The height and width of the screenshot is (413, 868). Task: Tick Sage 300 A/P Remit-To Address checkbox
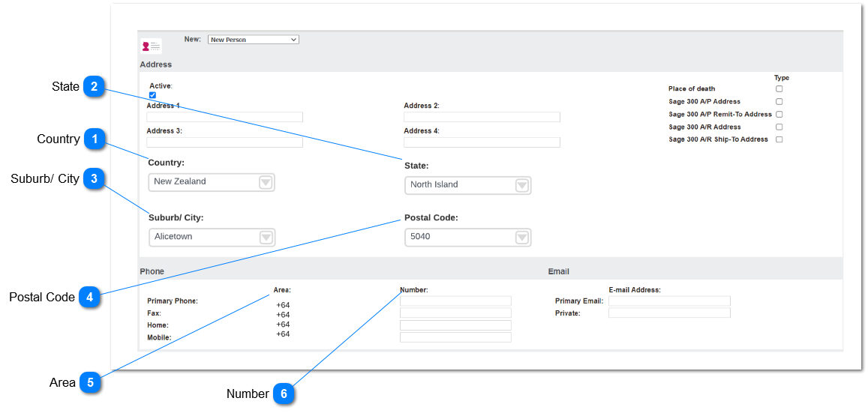(x=779, y=115)
